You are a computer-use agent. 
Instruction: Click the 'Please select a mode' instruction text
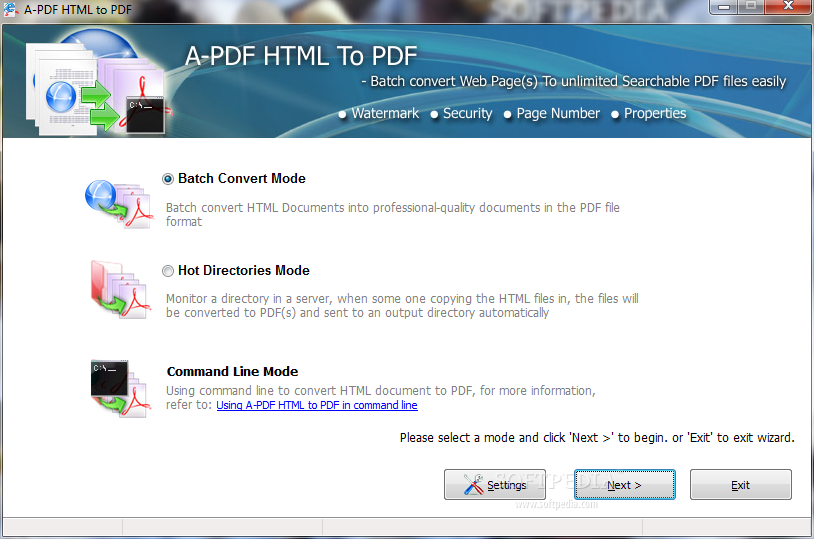pos(597,438)
